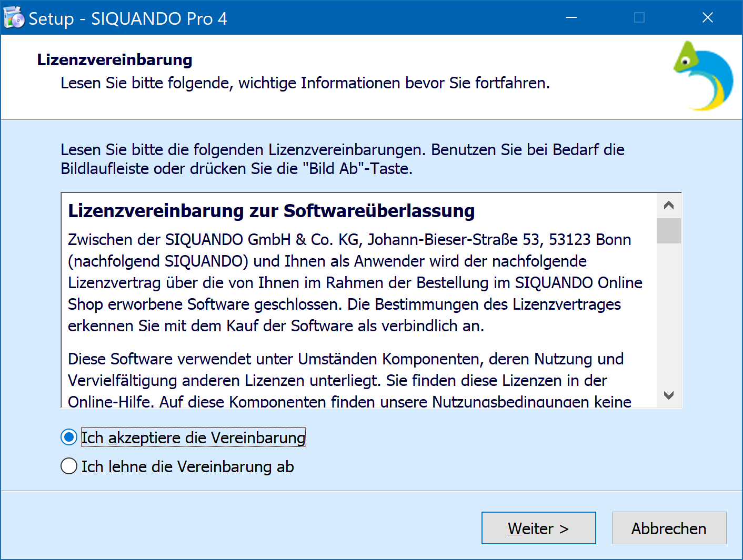
Task: Click the text 'Zwischen der SIQUANDO GmbH & Co. KG'
Action: click(x=214, y=240)
